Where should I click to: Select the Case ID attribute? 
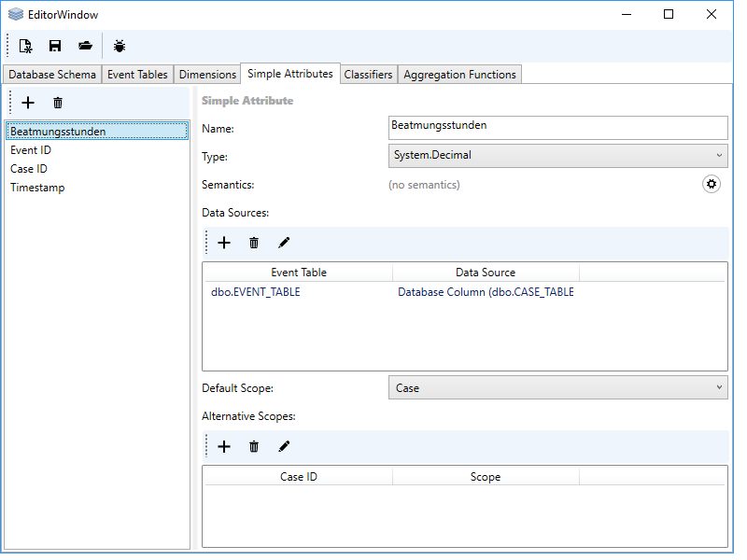(29, 169)
